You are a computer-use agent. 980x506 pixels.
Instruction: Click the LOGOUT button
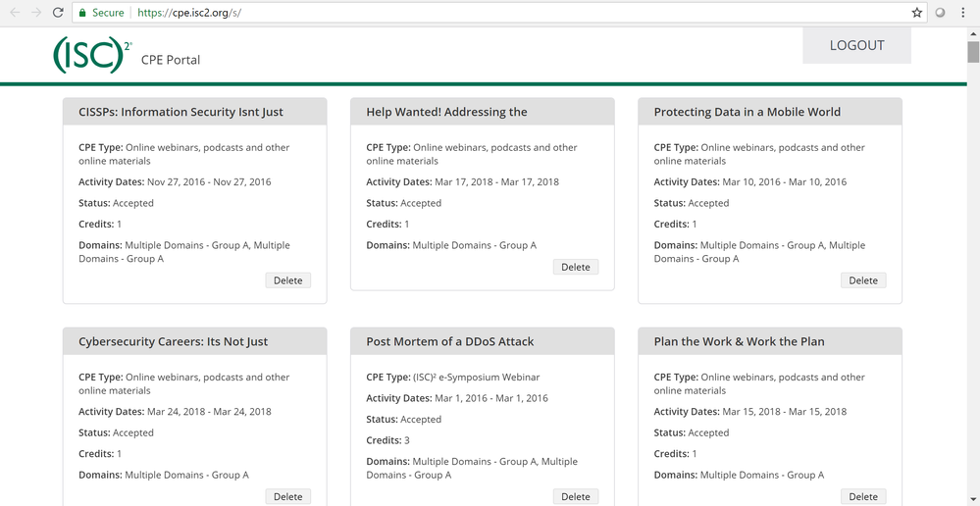tap(856, 45)
